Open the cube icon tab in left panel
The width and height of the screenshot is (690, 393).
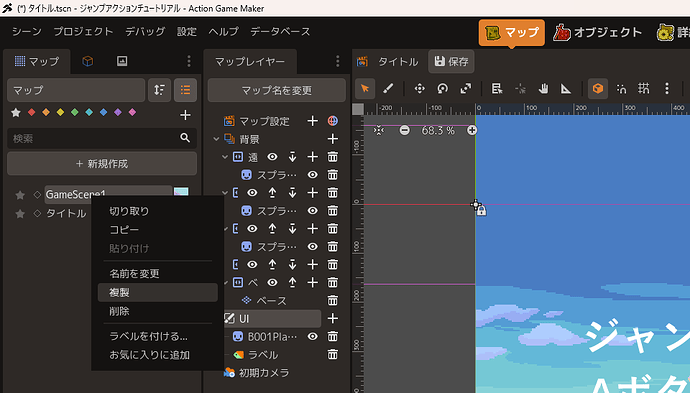(x=88, y=61)
